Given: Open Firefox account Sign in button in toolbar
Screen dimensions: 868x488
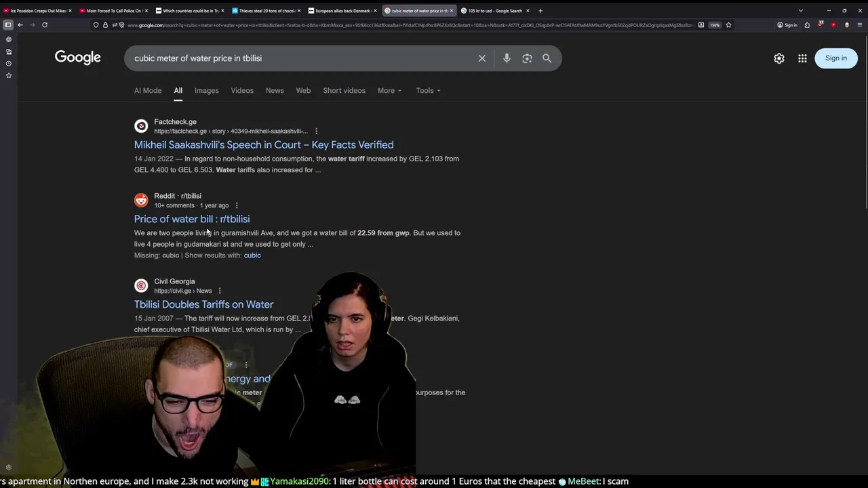Looking at the screenshot, I should 787,25.
